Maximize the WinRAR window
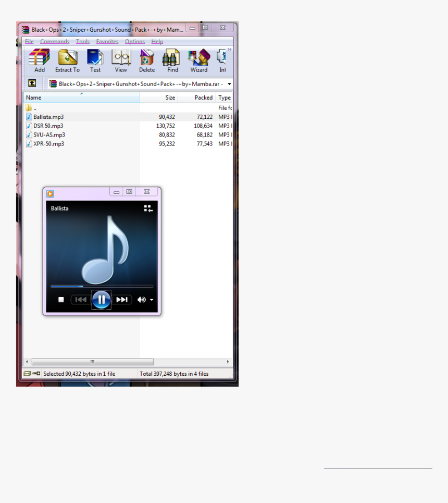The width and height of the screenshot is (448, 503). (205, 28)
